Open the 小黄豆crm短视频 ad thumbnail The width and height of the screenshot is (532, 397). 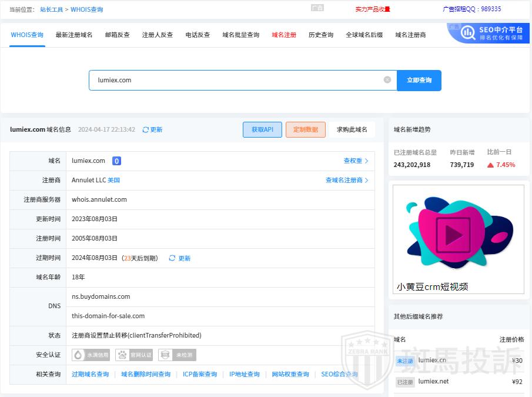[x=459, y=239]
